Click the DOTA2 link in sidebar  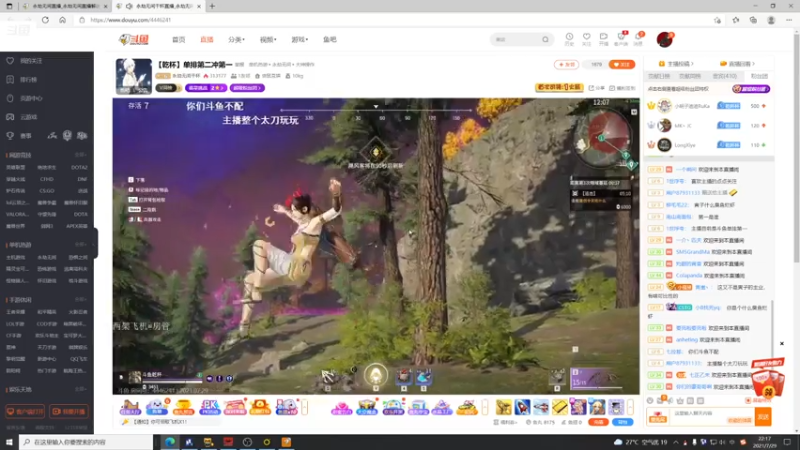point(79,167)
